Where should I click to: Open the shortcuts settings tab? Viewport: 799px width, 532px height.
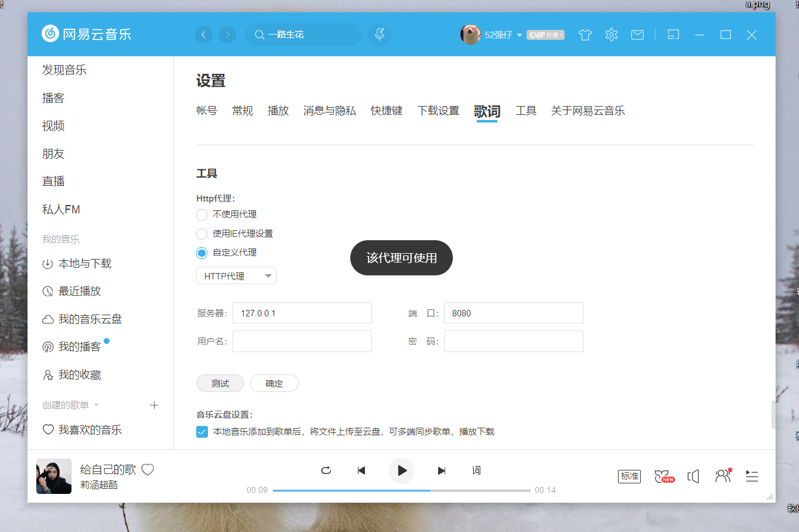pyautogui.click(x=387, y=111)
